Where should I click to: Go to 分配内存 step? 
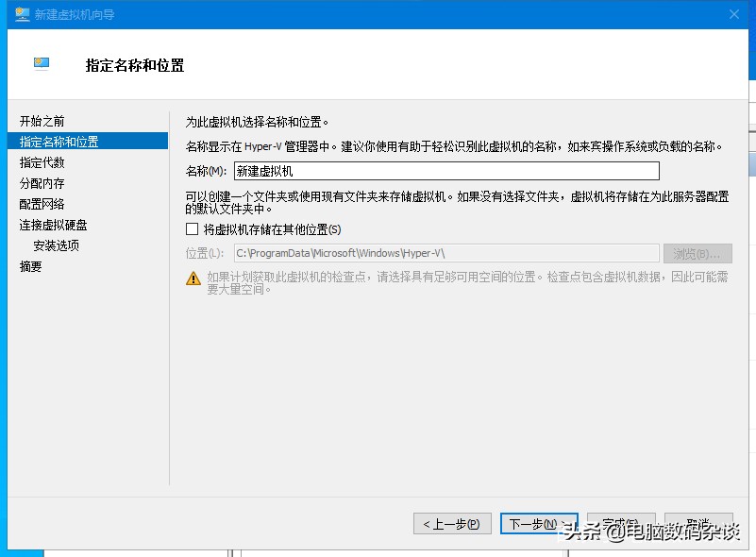(42, 180)
